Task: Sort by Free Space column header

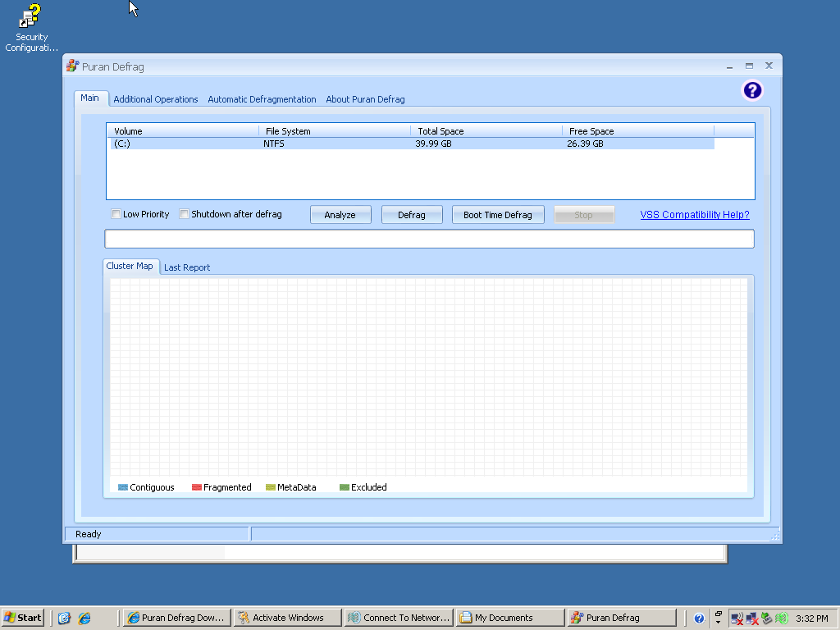Action: (x=637, y=131)
